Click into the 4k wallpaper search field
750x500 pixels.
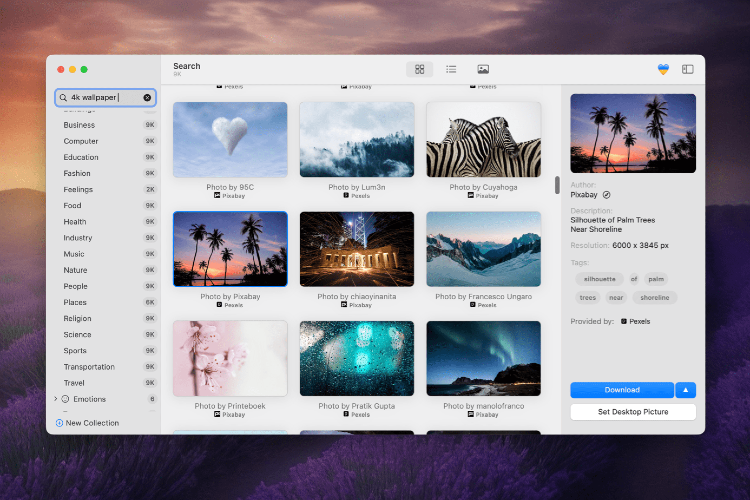[x=105, y=98]
